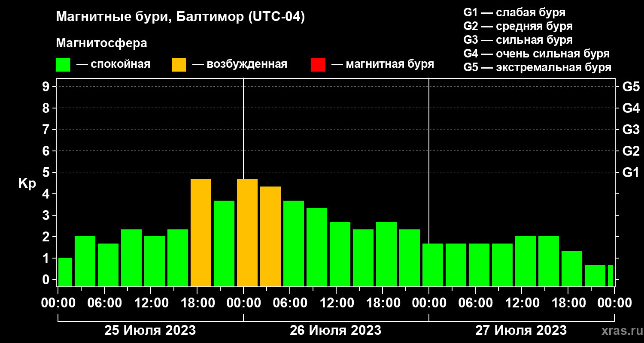
Task: Click the orange 'возбужденная' legend swatch
Action: (179, 65)
